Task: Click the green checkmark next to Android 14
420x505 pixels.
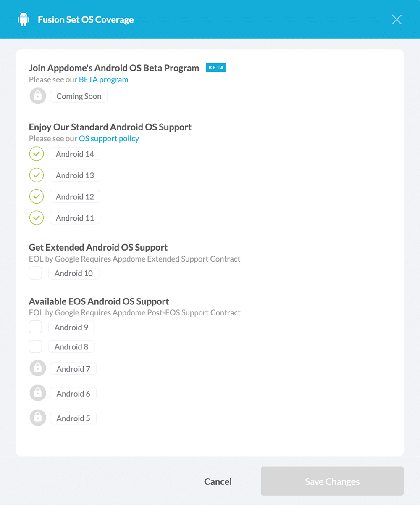Action: [x=36, y=154]
